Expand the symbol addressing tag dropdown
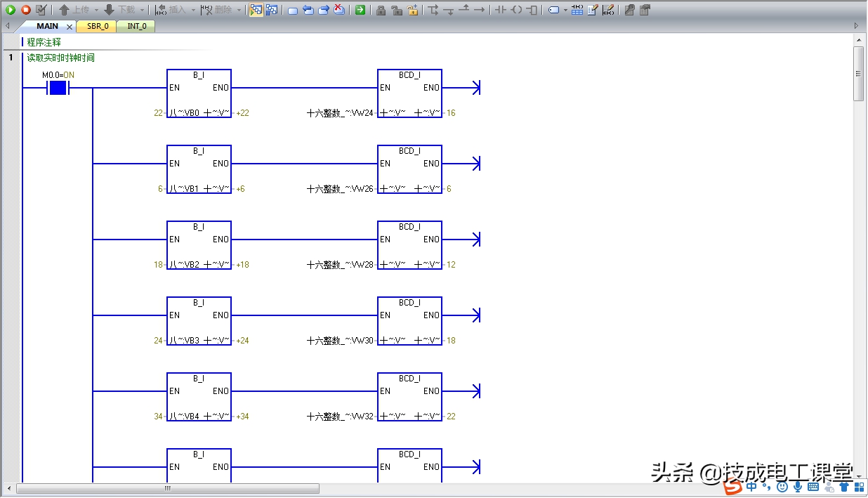868x498 pixels. pos(565,10)
